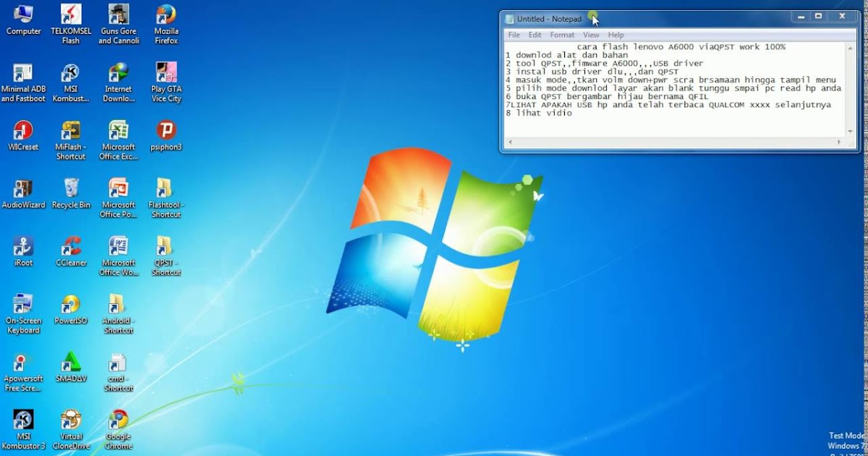Select the MSI Kombustor desktop shortcut
868x456 pixels.
click(x=70, y=83)
